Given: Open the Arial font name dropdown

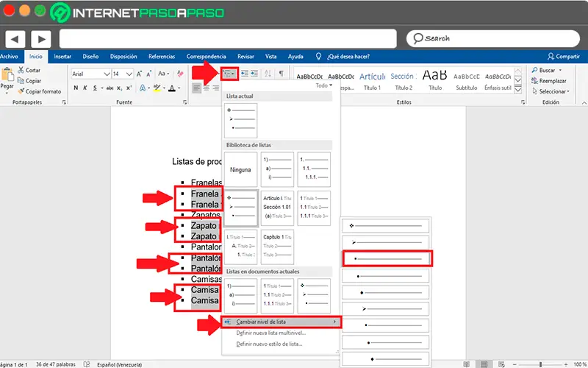Looking at the screenshot, I should [107, 74].
